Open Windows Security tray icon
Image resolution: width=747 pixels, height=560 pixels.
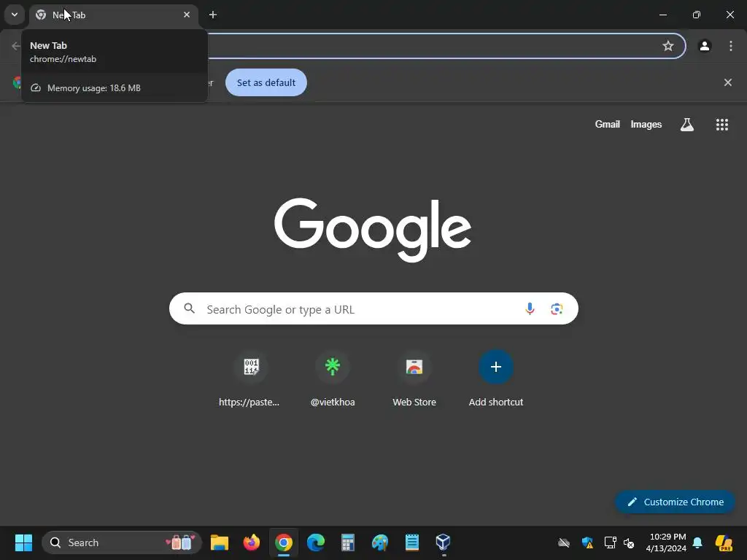coord(587,542)
